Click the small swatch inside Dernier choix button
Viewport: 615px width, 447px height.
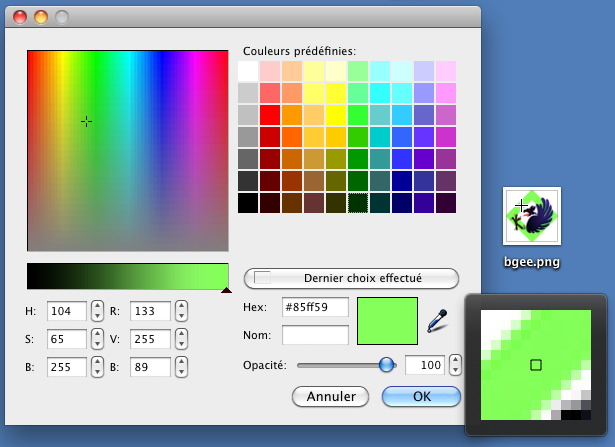click(x=262, y=278)
